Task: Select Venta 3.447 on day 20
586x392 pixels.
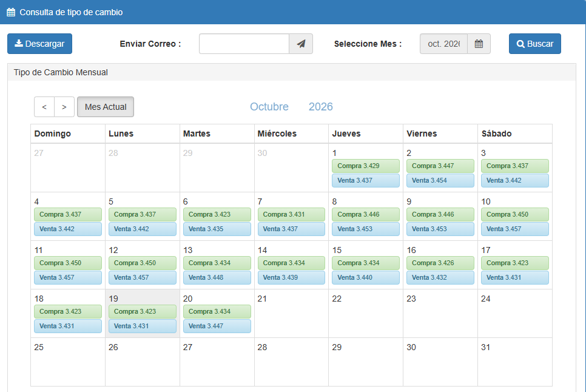Action: click(x=217, y=326)
